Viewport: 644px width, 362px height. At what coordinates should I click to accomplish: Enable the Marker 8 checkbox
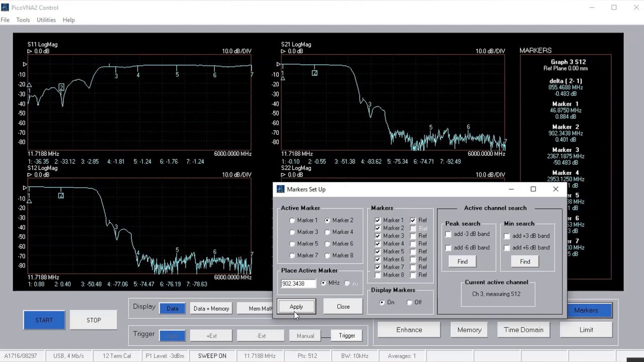(x=378, y=275)
